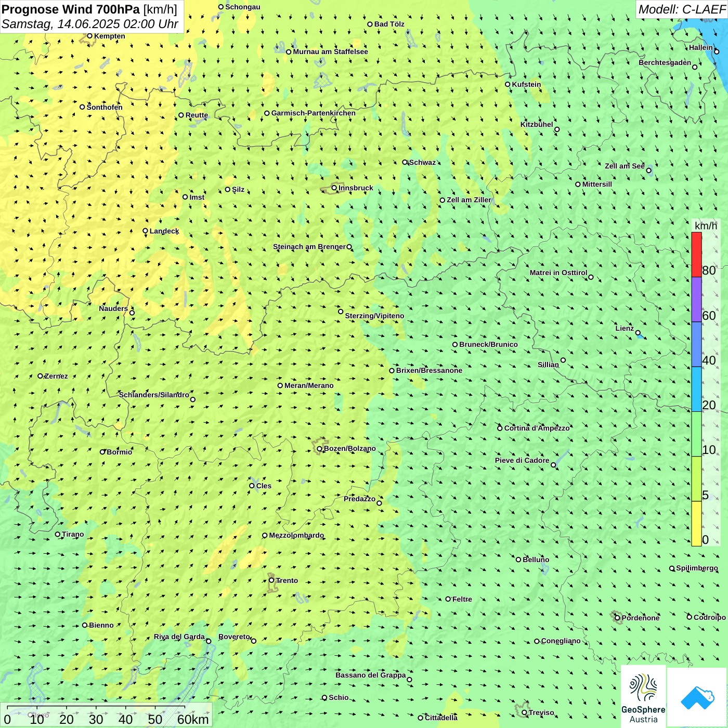This screenshot has width=728, height=728.
Task: Click the 'Sillian' label
Action: (x=549, y=365)
